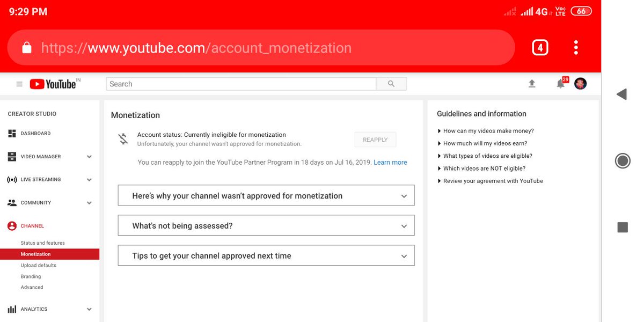
Task: Open Status and features submenu item
Action: (42, 243)
